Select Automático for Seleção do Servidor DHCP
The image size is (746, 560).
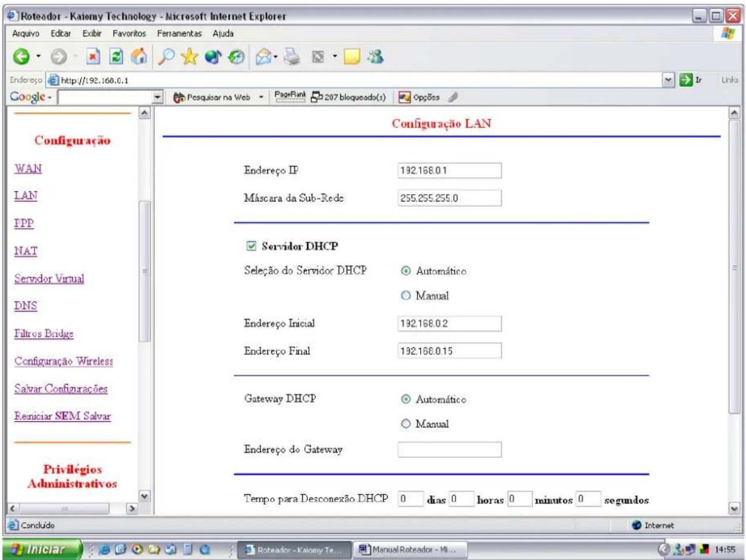coord(405,271)
